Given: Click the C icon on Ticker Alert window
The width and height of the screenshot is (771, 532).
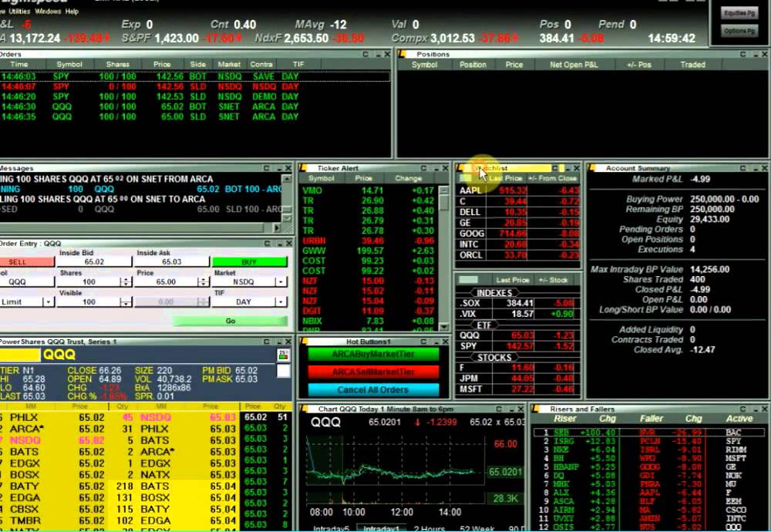Looking at the screenshot, I should tap(423, 168).
